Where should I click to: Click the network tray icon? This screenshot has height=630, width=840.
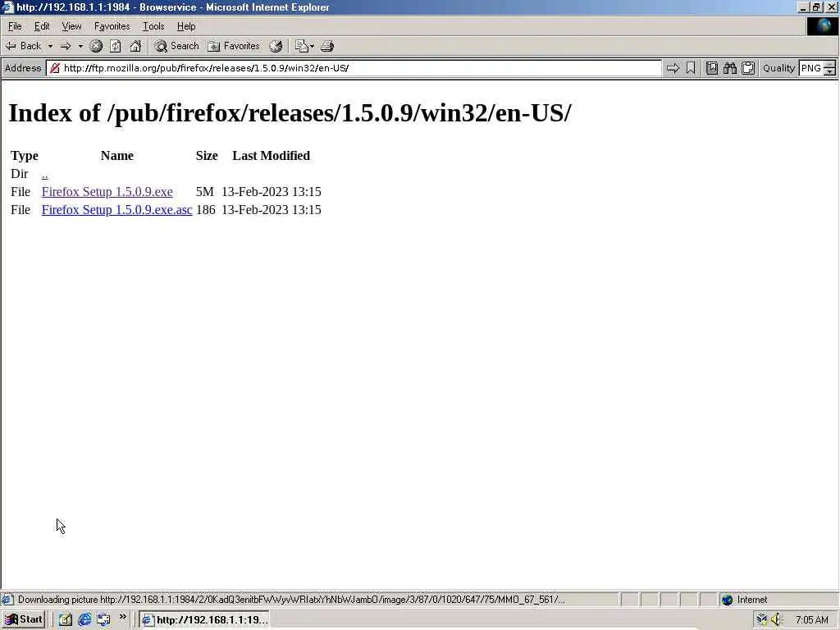(x=761, y=620)
